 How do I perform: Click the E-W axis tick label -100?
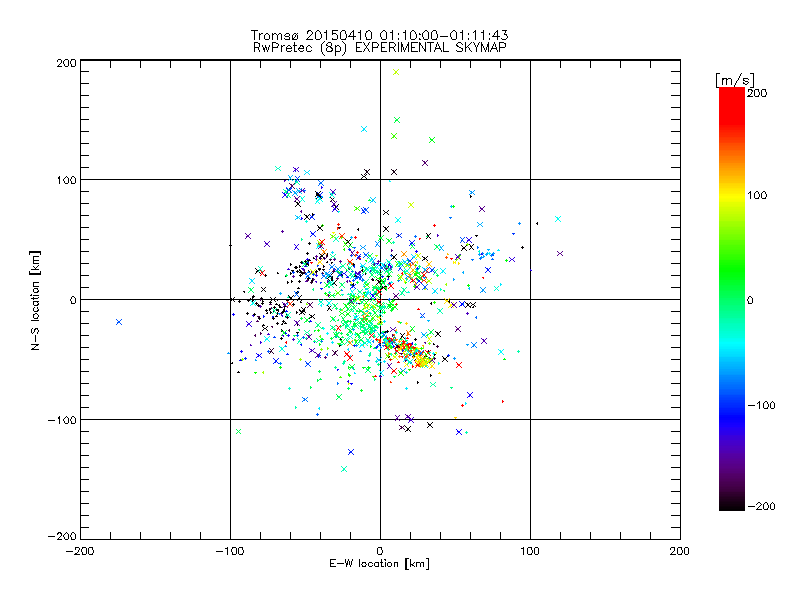[230, 551]
